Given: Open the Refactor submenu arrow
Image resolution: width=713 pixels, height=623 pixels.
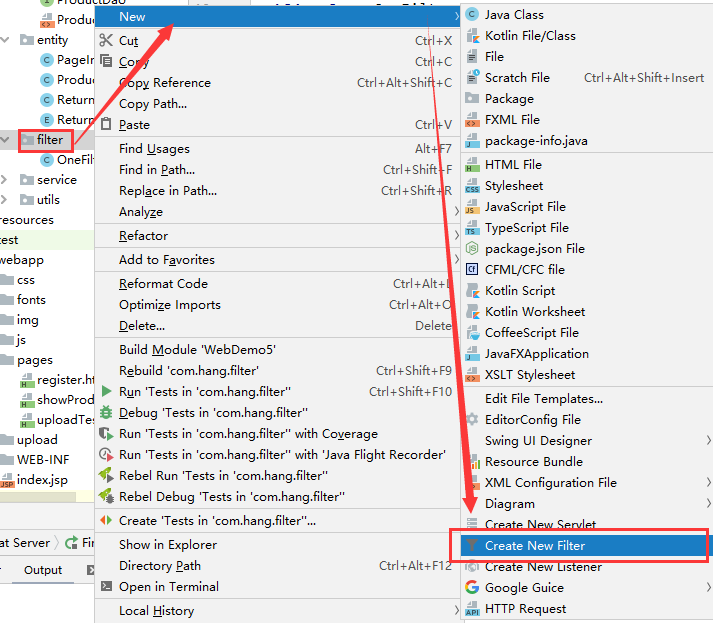Looking at the screenshot, I should tap(456, 235).
